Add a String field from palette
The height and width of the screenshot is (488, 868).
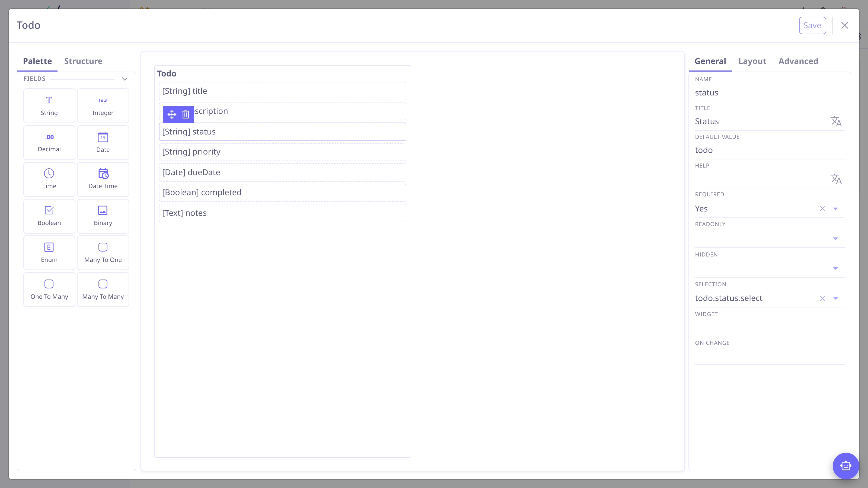[x=49, y=106]
